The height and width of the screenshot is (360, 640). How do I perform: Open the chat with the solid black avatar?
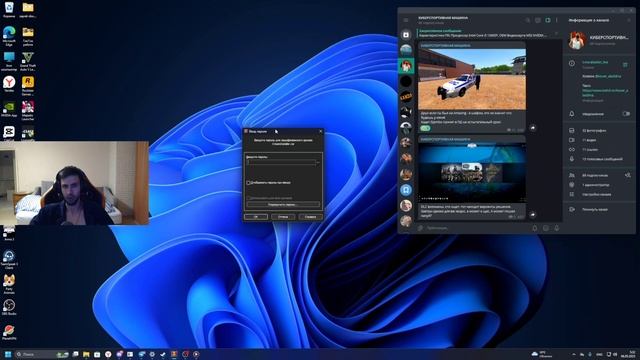coord(406,81)
